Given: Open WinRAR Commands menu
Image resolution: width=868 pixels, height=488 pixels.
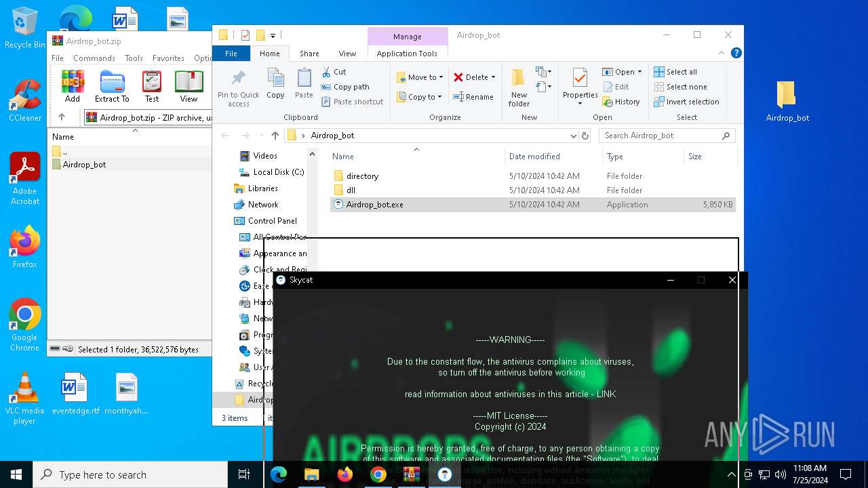Looking at the screenshot, I should [94, 58].
